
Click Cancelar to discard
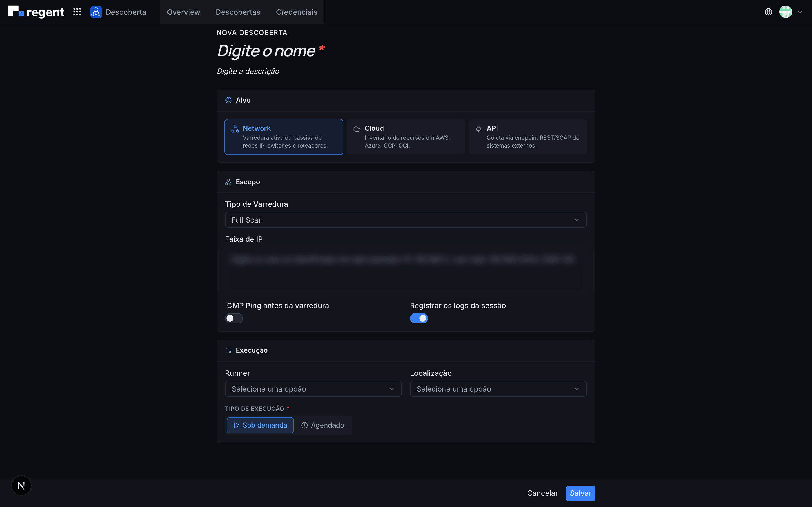[x=542, y=493]
